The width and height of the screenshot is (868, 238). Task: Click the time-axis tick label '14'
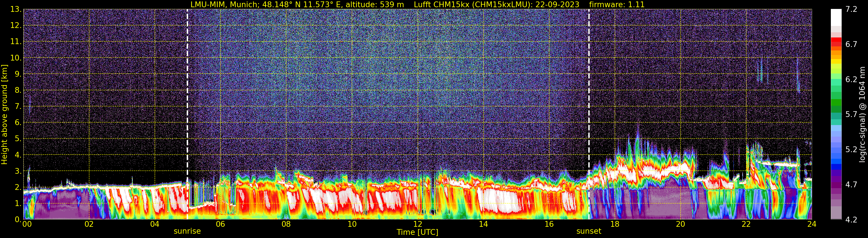pyautogui.click(x=483, y=224)
